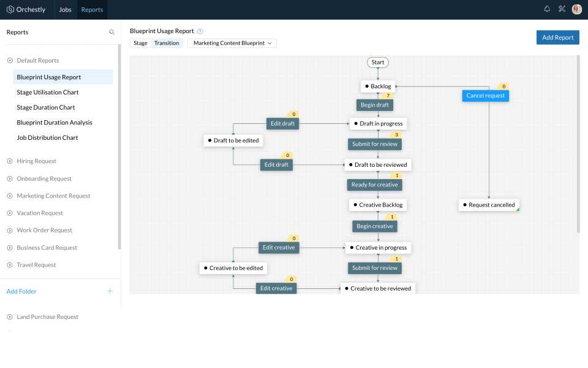The height and width of the screenshot is (368, 588).
Task: Open the notifications bell icon
Action: point(547,9)
